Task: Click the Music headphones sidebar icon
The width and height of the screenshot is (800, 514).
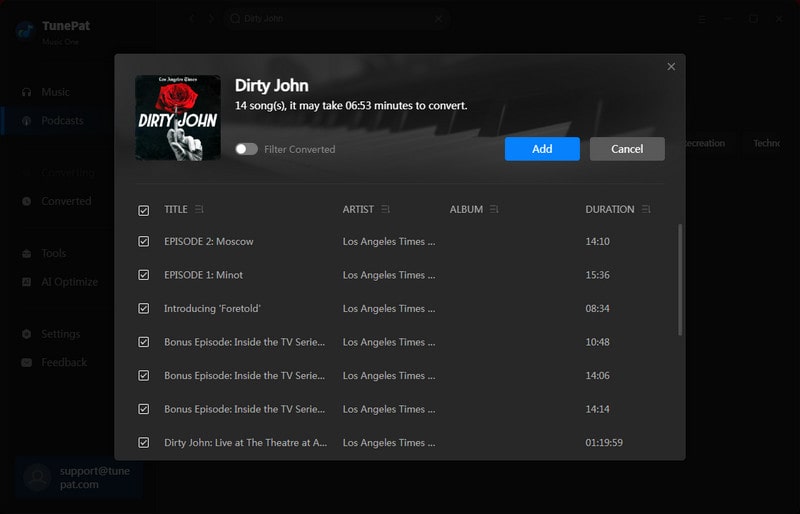Action: pos(27,92)
